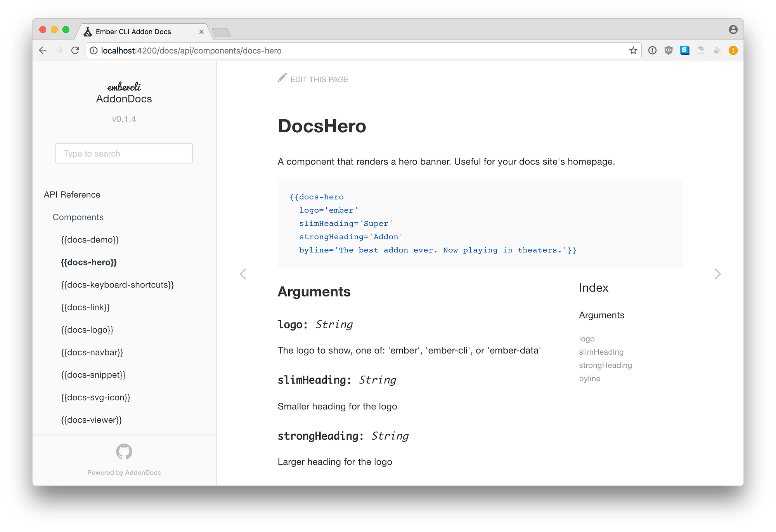Reload the current page

click(x=75, y=50)
